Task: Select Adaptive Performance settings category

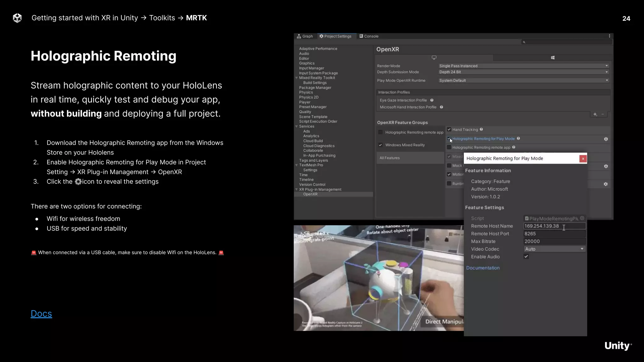Action: click(318, 49)
